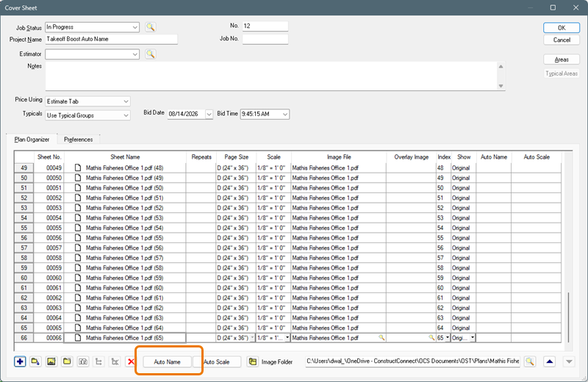Click the page icon in sheet 00066 row

tap(78, 338)
